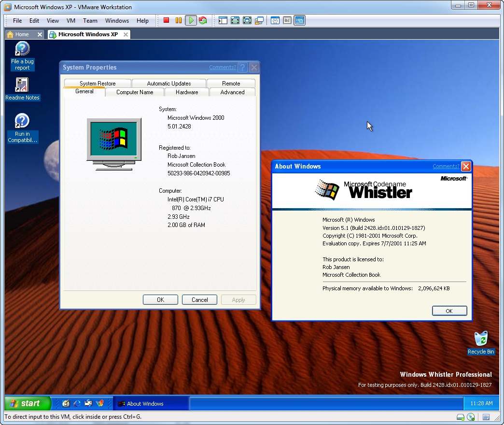Suspend the VM with the pause icon
The width and height of the screenshot is (504, 425).
click(179, 21)
